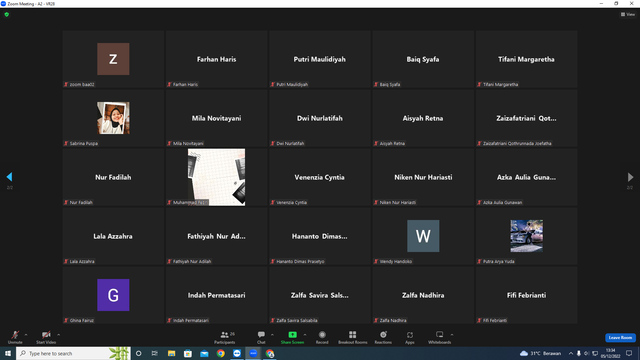Open Whiteboards
Screen dimensions: 640x360
[440, 337]
